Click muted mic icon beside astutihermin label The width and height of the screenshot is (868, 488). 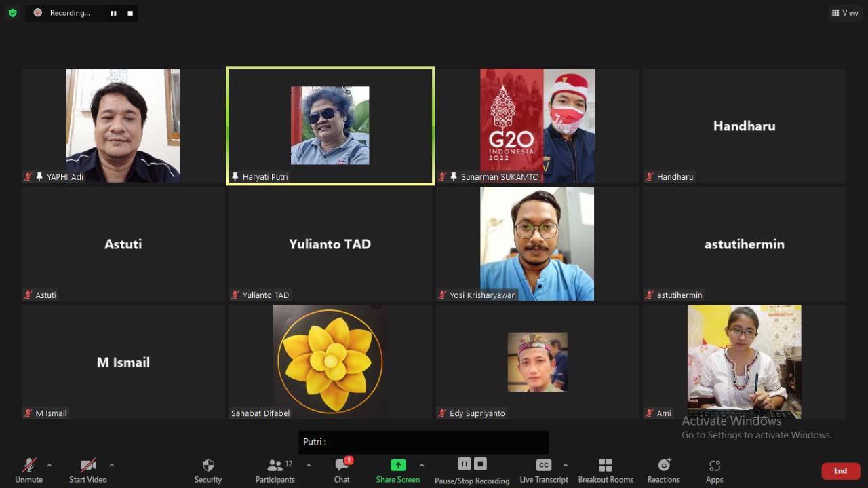click(x=650, y=295)
